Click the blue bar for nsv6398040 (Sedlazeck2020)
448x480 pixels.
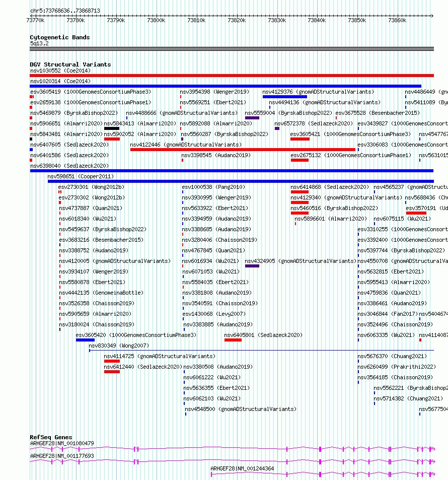tap(232, 171)
